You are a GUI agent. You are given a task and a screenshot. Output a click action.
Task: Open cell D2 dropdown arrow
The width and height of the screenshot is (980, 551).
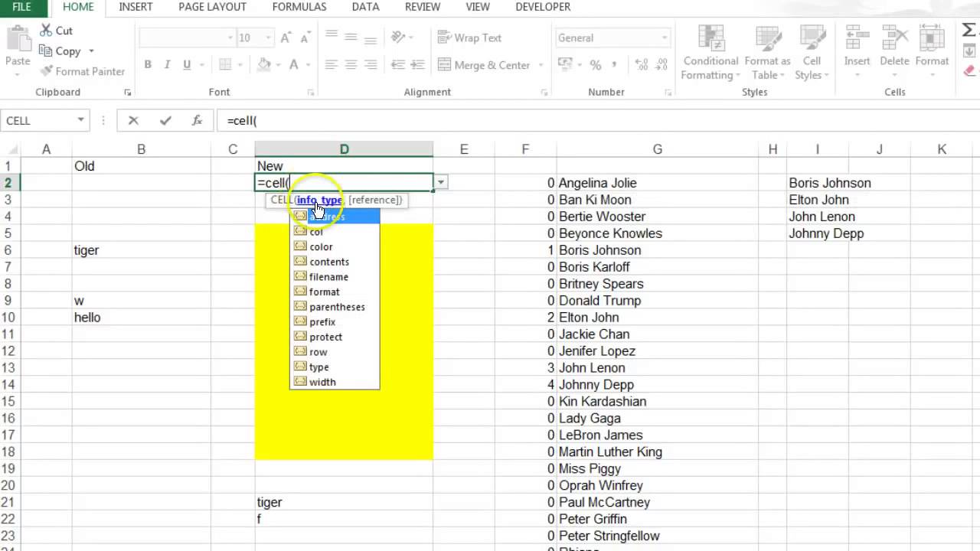coord(440,182)
